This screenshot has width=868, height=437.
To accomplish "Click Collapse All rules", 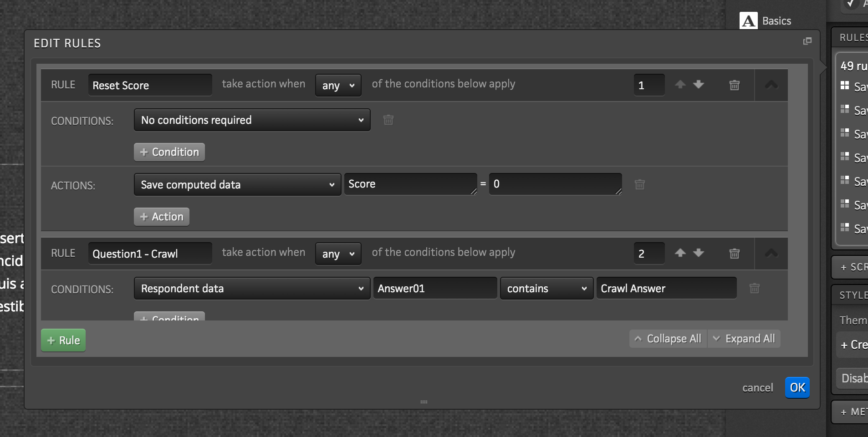I will coord(668,339).
